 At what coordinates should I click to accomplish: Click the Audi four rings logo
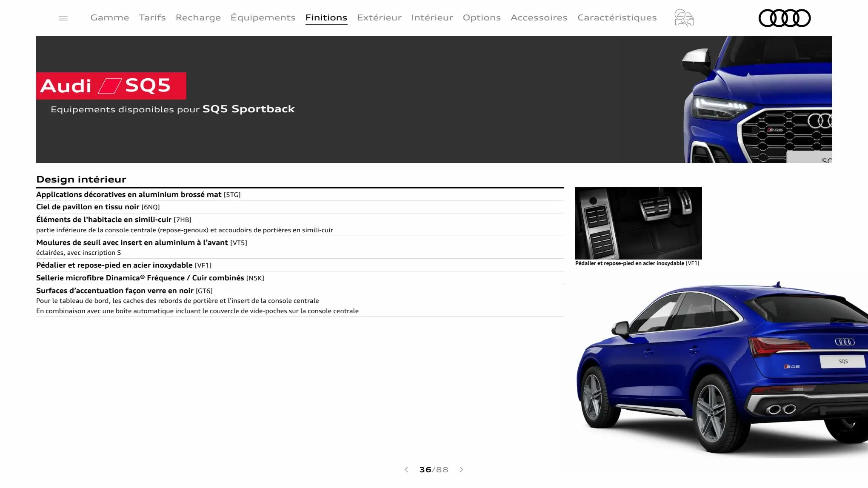click(785, 18)
